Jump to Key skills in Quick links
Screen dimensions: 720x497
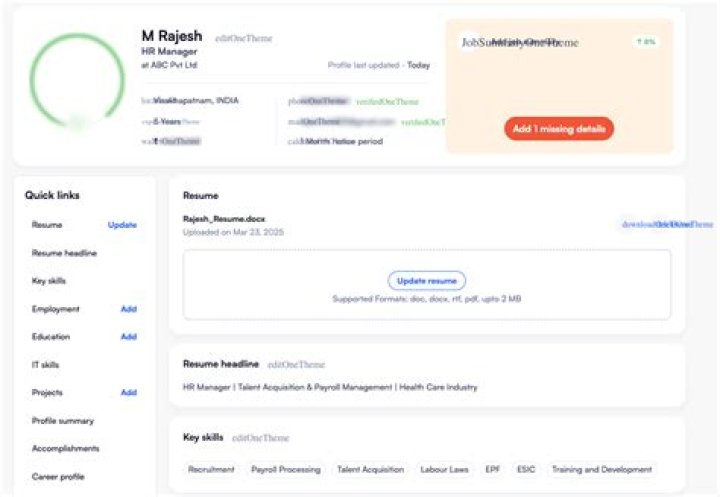pyautogui.click(x=49, y=281)
